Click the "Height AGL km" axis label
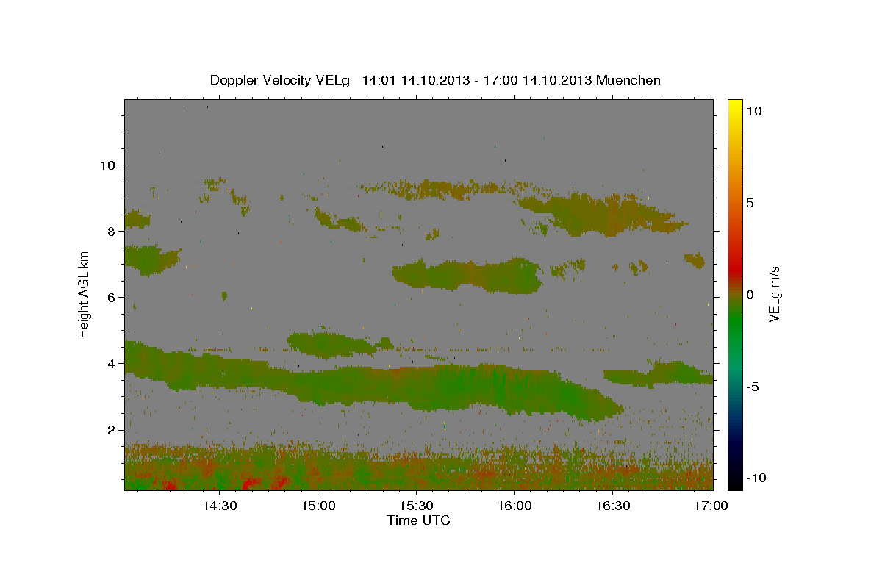This screenshot has width=882, height=588. point(85,294)
